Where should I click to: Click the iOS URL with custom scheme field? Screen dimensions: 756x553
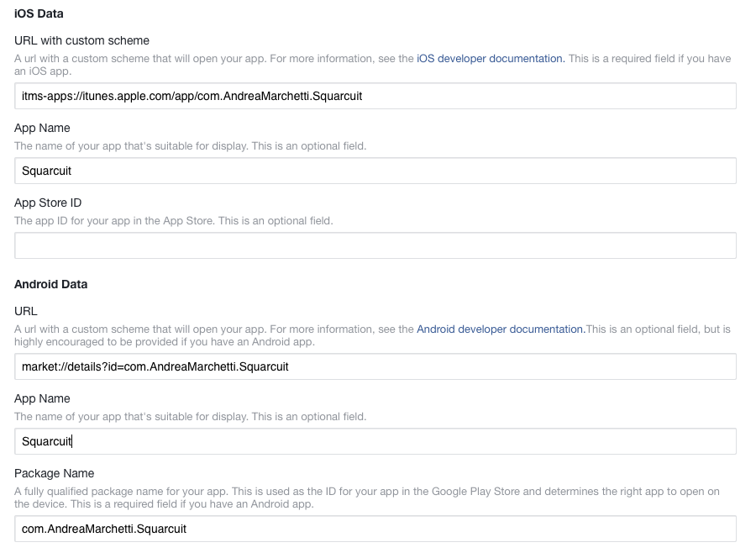pyautogui.click(x=375, y=96)
